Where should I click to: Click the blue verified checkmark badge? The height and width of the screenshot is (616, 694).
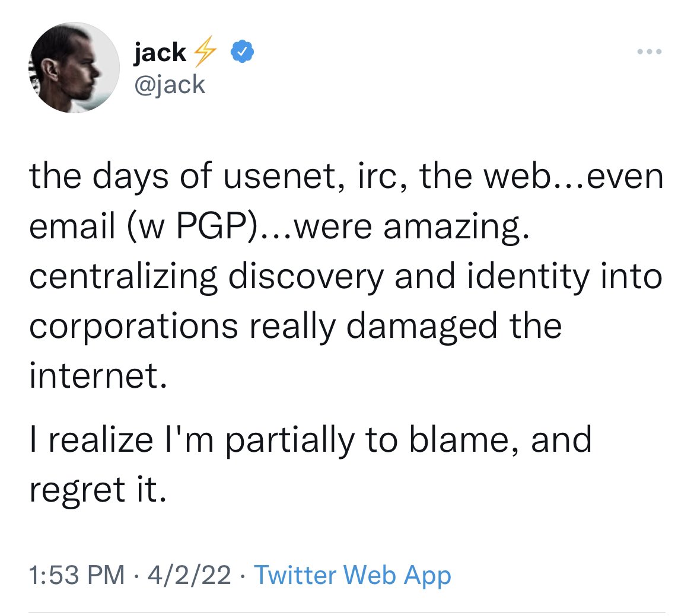[x=243, y=51]
